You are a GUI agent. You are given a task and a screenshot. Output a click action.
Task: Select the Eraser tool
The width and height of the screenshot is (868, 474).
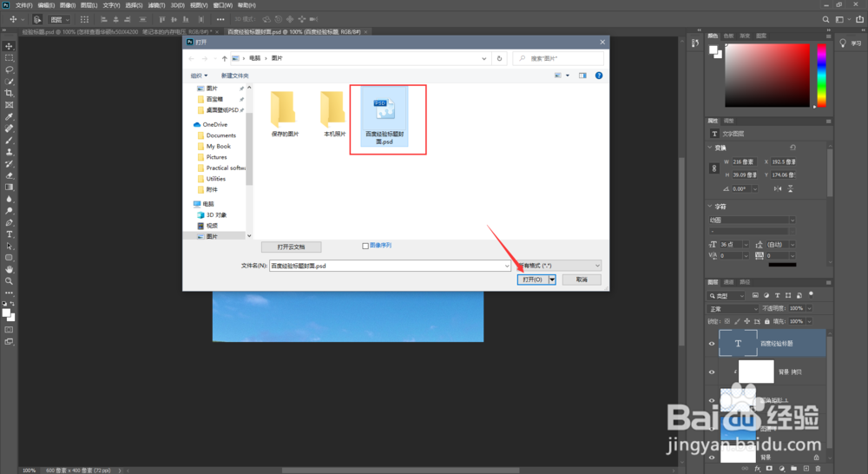pyautogui.click(x=9, y=175)
